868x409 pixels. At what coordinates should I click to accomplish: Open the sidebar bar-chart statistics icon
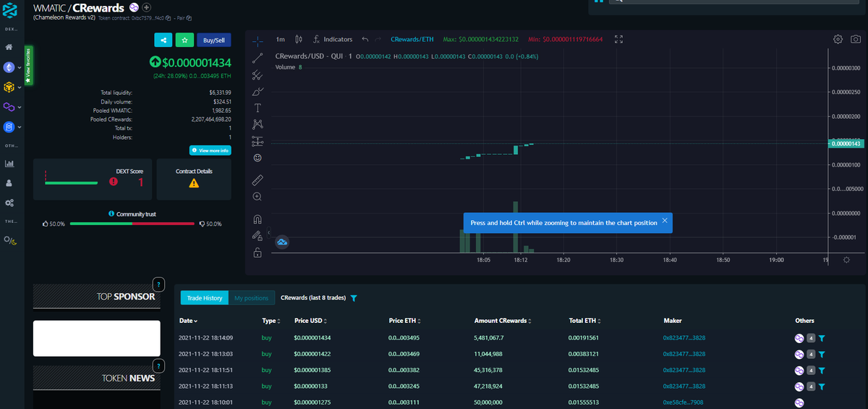click(9, 164)
